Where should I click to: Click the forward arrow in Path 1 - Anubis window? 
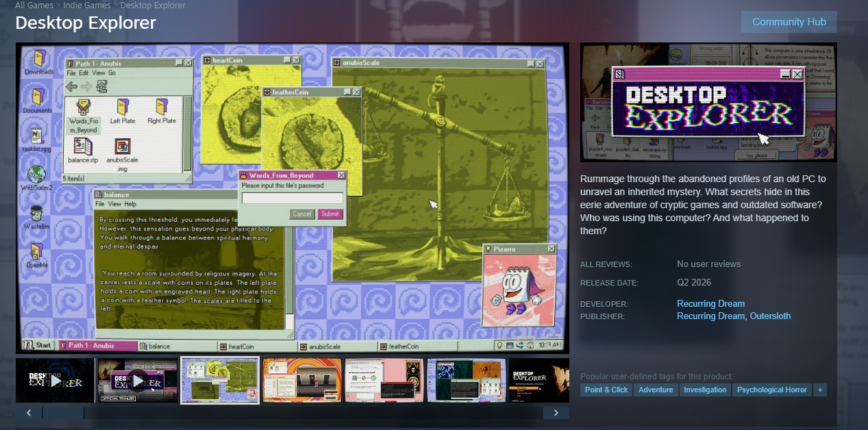[x=86, y=86]
